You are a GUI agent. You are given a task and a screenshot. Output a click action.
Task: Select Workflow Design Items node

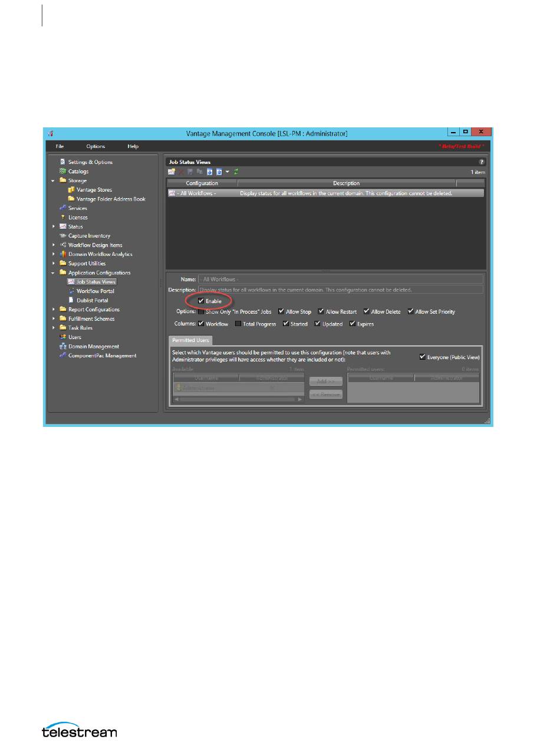pos(95,245)
